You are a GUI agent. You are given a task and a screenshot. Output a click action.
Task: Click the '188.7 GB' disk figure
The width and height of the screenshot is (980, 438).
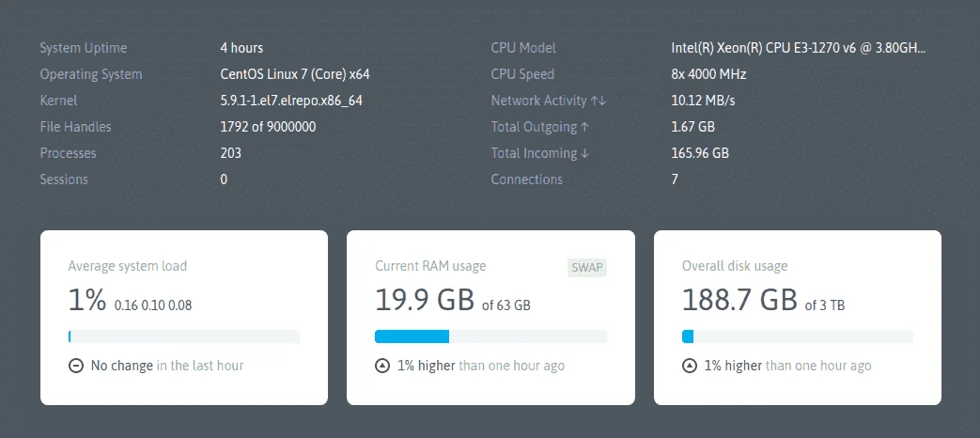coord(740,300)
